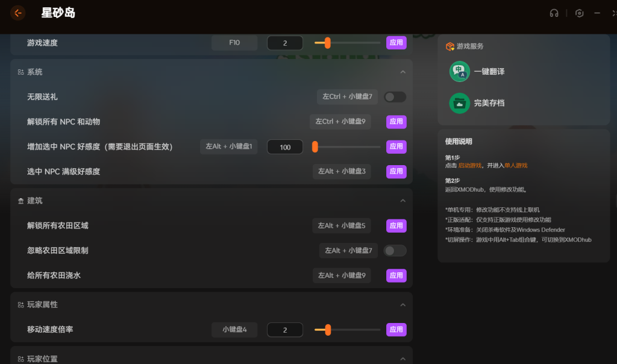Viewport: 617px width, 364px height.
Task: Open the headset support icon
Action: click(x=554, y=13)
